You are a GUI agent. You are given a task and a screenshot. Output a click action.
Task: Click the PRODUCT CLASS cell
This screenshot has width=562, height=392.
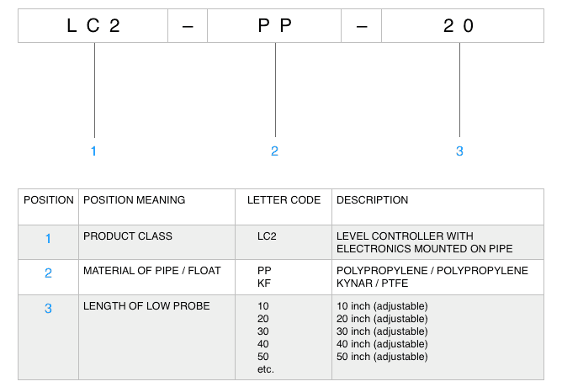128,236
